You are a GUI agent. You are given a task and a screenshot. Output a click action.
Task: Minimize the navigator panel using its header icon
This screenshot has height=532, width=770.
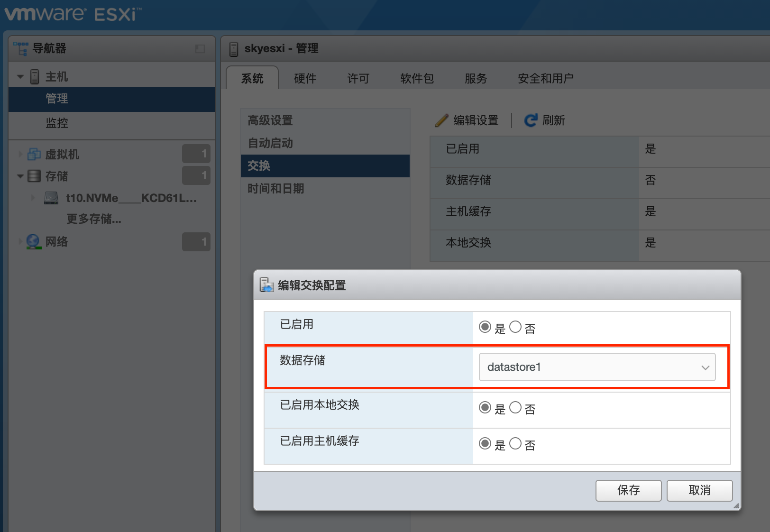200,49
